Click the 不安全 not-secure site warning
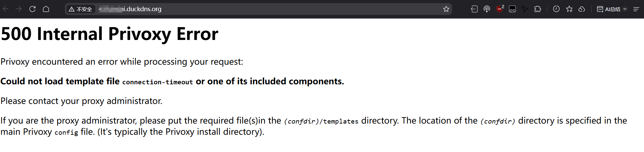This screenshot has width=644, height=152. pyautogui.click(x=80, y=9)
